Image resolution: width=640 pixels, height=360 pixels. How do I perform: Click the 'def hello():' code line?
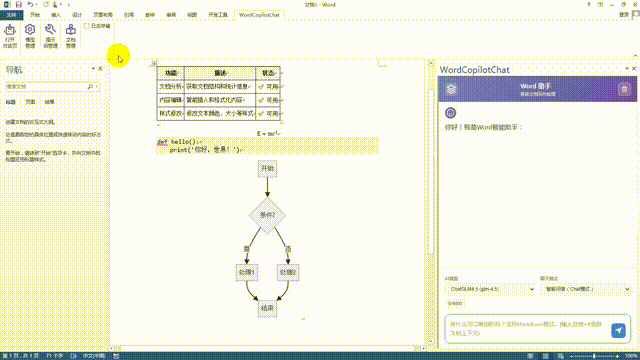coord(179,142)
